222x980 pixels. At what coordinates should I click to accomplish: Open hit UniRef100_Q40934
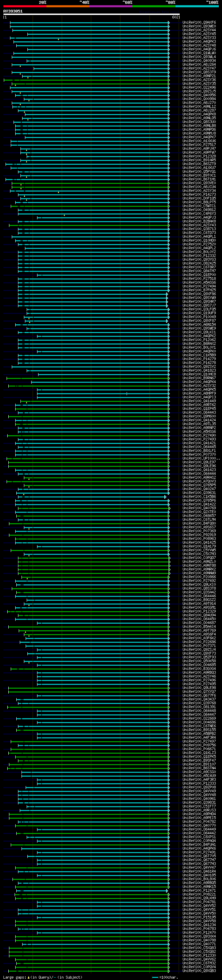[x=199, y=60]
